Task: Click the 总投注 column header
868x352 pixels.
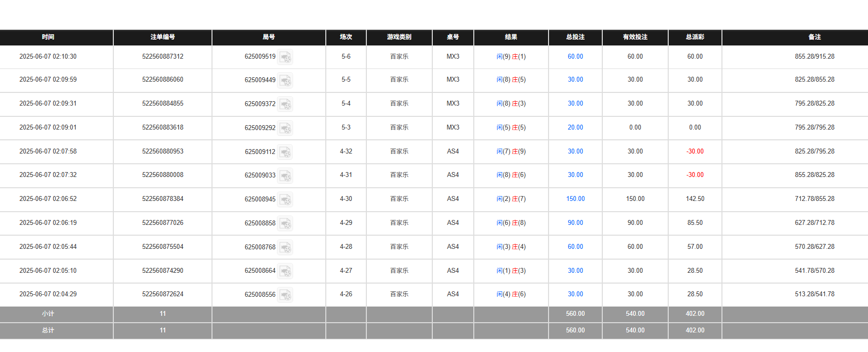Action: [575, 37]
